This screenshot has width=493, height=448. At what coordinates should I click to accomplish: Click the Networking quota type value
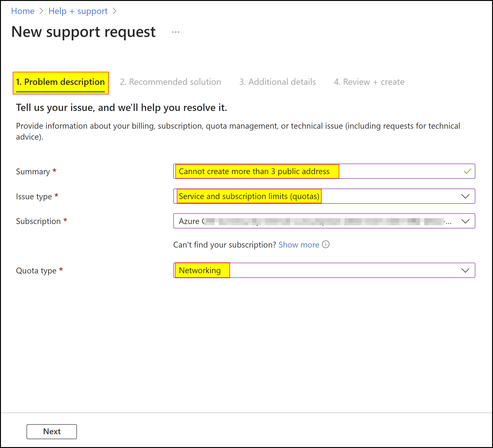[200, 270]
